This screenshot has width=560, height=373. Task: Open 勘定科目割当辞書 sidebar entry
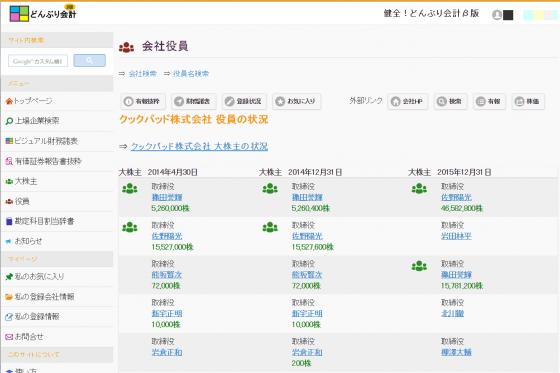click(40, 221)
